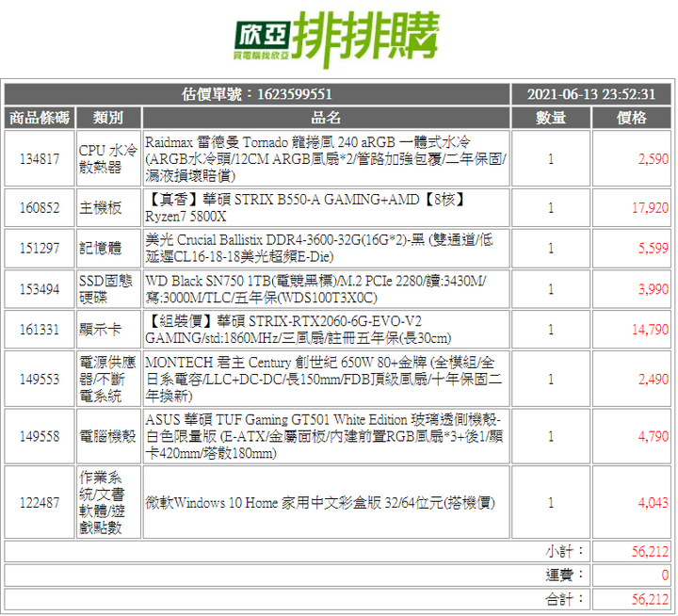Select the quote number 1623599551 header
The width and height of the screenshot is (678, 616).
click(257, 94)
